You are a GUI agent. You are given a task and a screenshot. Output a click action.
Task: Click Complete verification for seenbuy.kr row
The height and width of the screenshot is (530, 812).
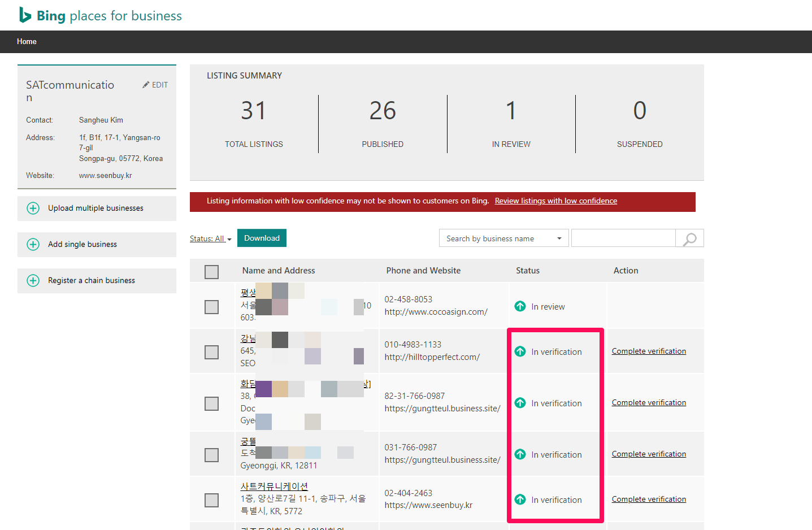tap(649, 499)
